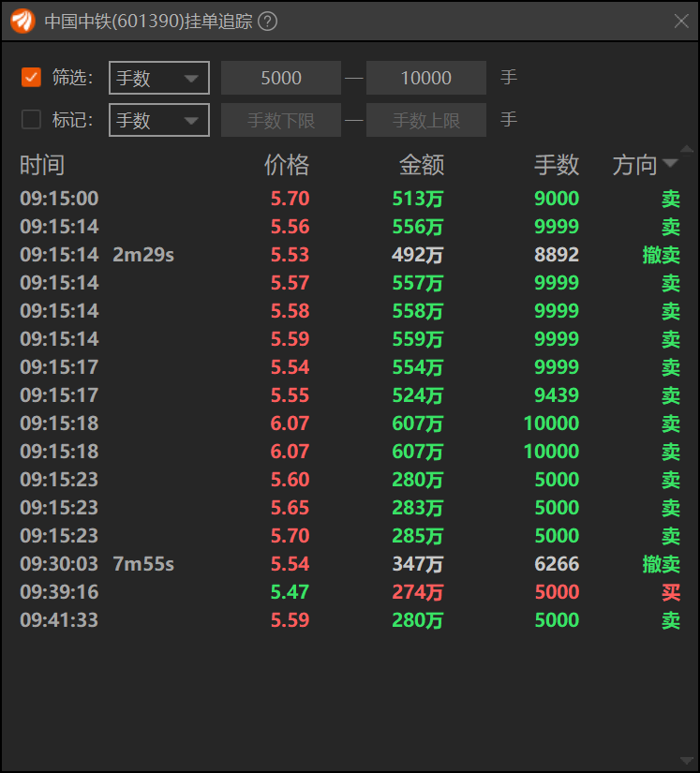Close the order tracking window
Image resolution: width=700 pixels, height=773 pixels.
tap(681, 21)
